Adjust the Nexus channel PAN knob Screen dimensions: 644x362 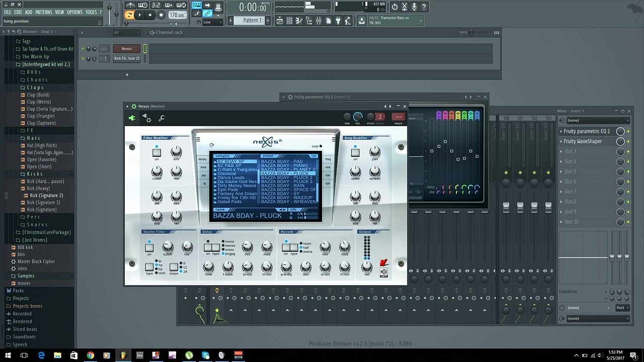point(347,117)
